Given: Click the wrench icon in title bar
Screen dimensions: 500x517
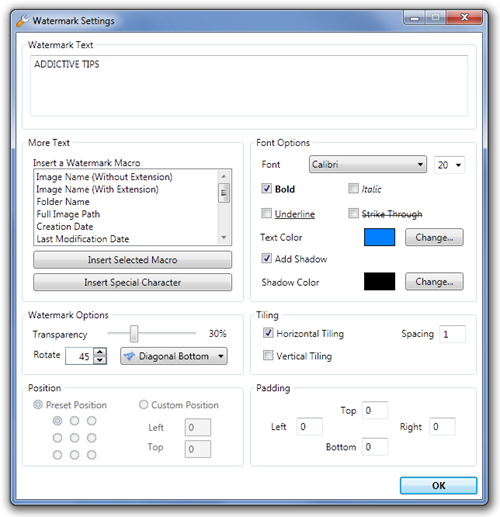Looking at the screenshot, I should 22,21.
